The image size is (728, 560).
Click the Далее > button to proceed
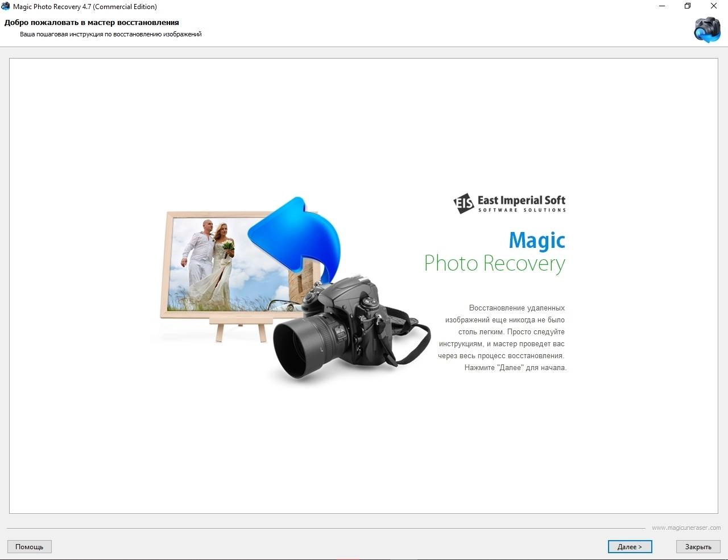click(630, 546)
